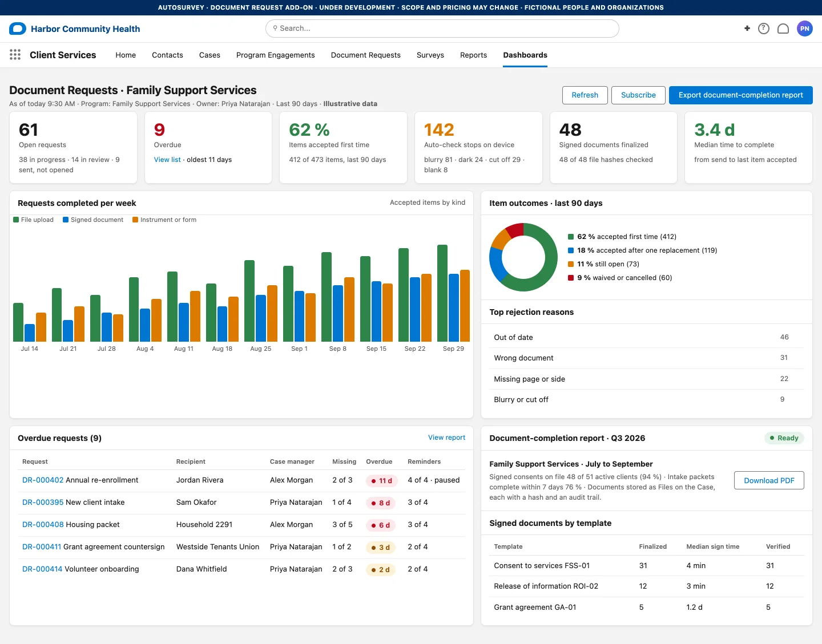This screenshot has height=644, width=822.
Task: Select the Dashboards tab
Action: click(x=525, y=55)
